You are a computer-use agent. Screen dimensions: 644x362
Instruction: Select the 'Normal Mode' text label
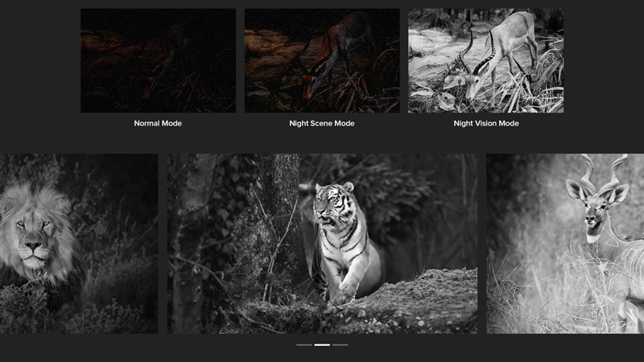pyautogui.click(x=158, y=124)
